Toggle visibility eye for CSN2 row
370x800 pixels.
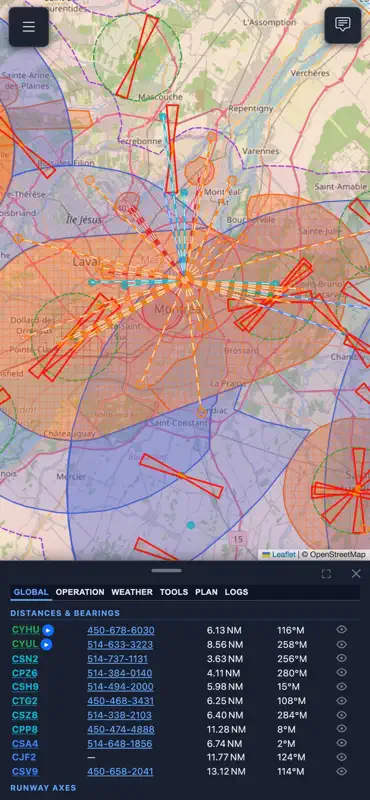pos(342,658)
